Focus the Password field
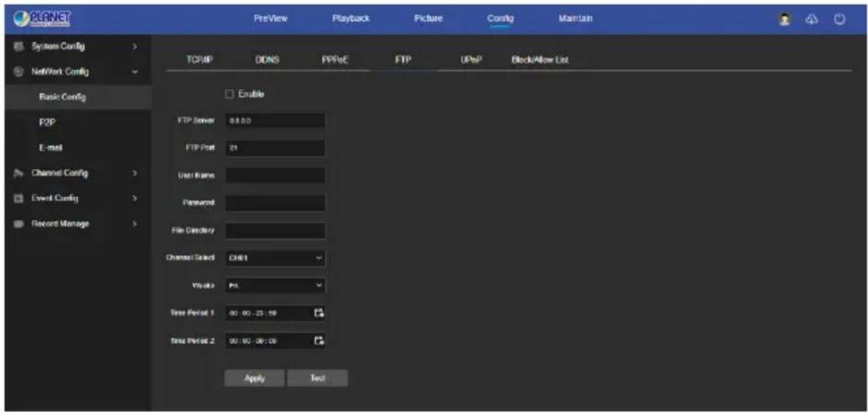Screen dimensions: 868x412 275,203
